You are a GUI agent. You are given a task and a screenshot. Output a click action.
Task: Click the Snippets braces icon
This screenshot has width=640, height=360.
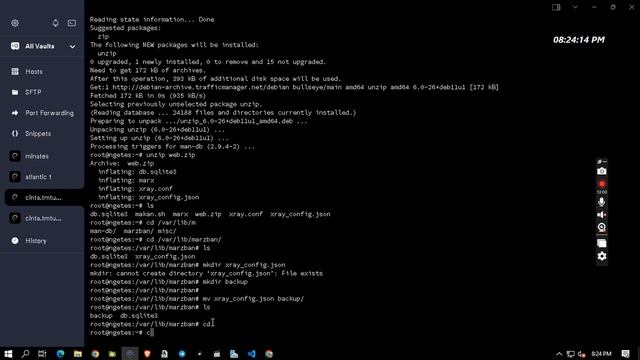click(x=15, y=133)
